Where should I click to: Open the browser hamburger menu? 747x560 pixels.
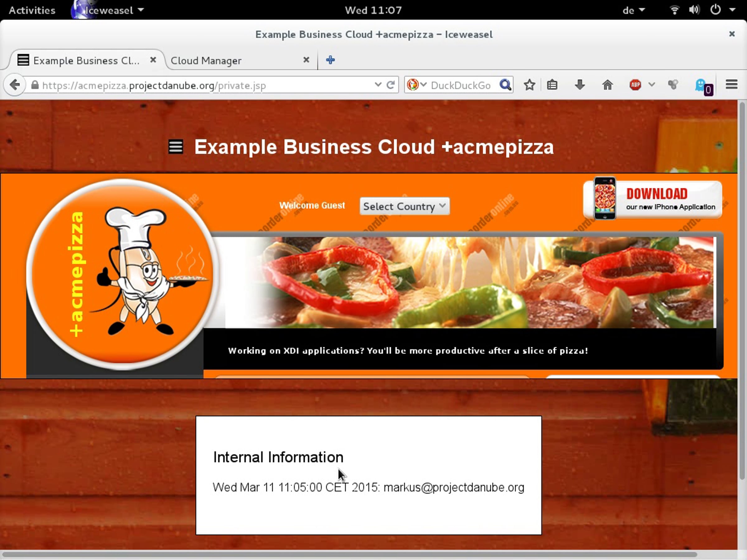(731, 84)
